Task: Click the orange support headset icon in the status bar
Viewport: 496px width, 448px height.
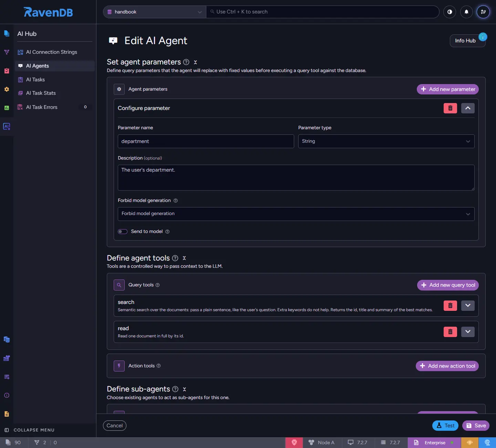Action: click(470, 442)
